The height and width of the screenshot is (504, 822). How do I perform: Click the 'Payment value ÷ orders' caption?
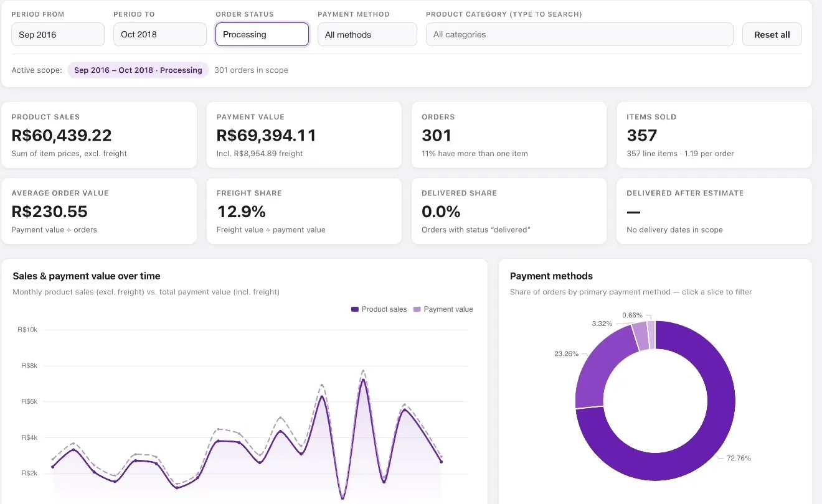tap(54, 230)
